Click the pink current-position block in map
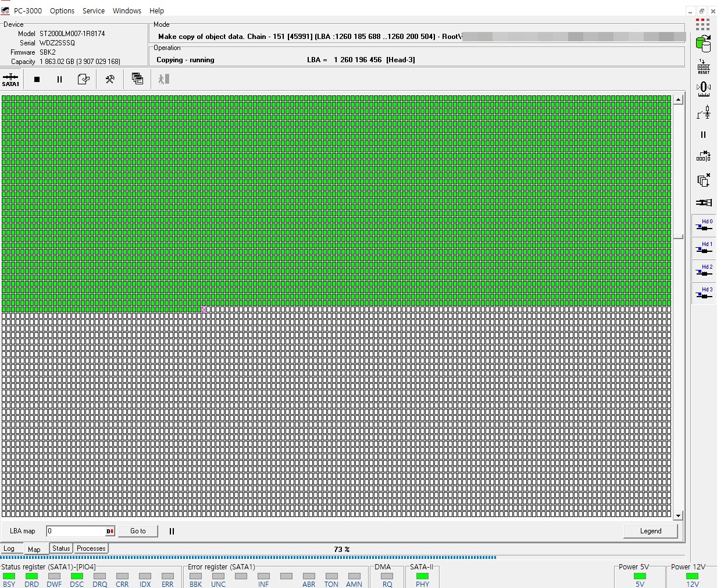The width and height of the screenshot is (717, 588). tap(204, 309)
